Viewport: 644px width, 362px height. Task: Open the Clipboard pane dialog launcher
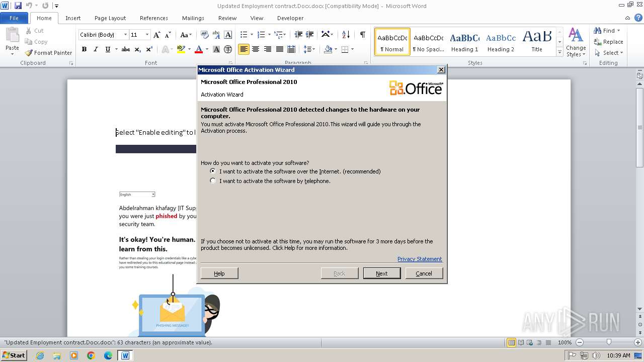pyautogui.click(x=71, y=63)
